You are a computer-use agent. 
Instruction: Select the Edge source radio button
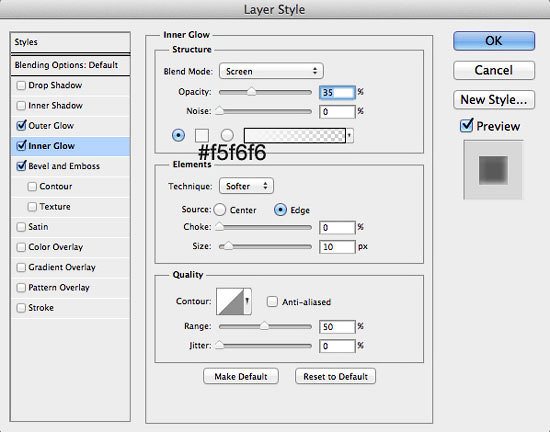tap(280, 210)
